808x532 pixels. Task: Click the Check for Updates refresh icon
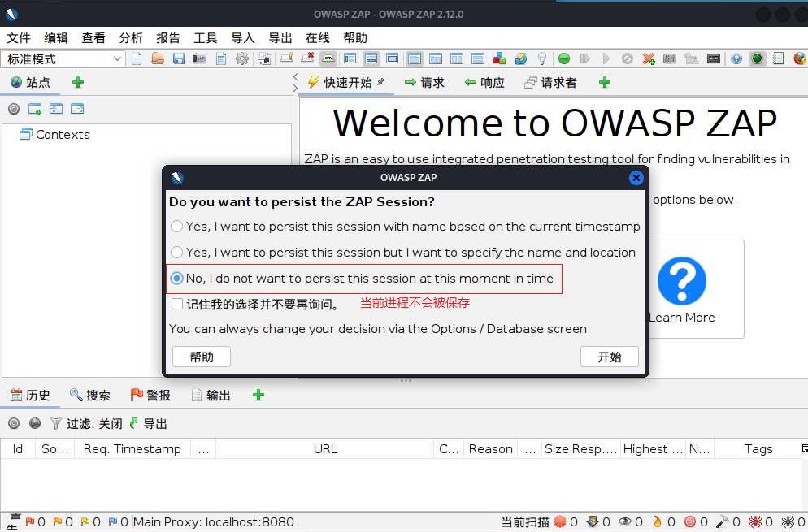[x=520, y=58]
